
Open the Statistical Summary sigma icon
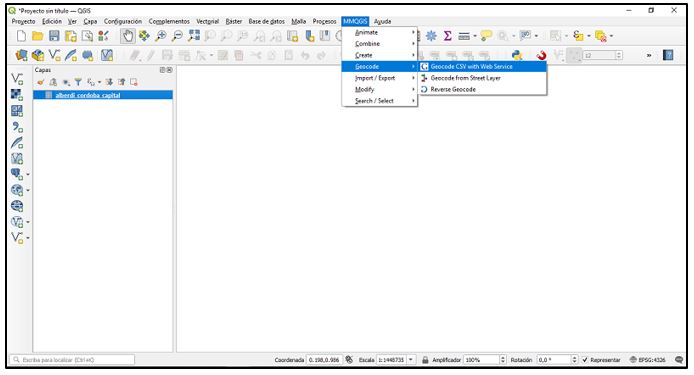pos(447,36)
